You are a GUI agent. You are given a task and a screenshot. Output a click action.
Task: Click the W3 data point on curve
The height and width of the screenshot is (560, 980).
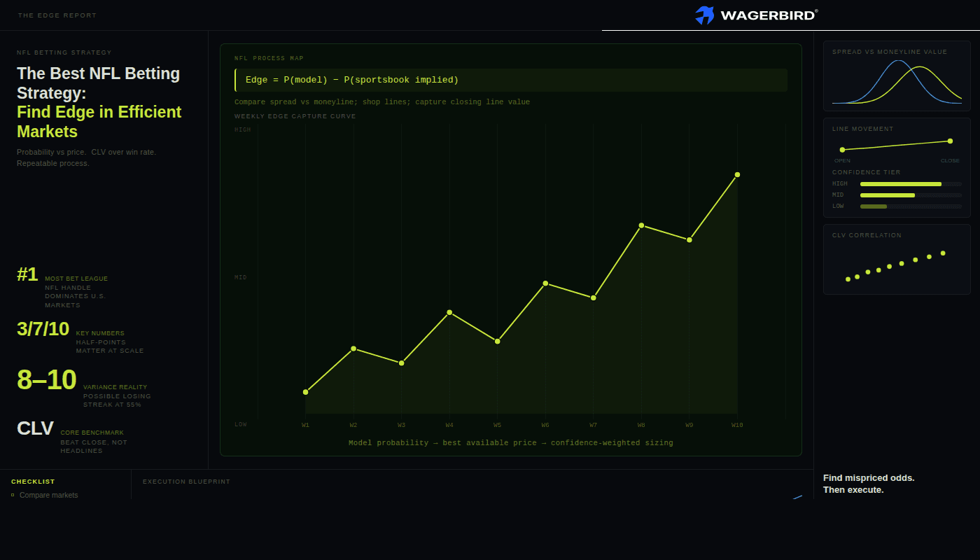pos(401,363)
